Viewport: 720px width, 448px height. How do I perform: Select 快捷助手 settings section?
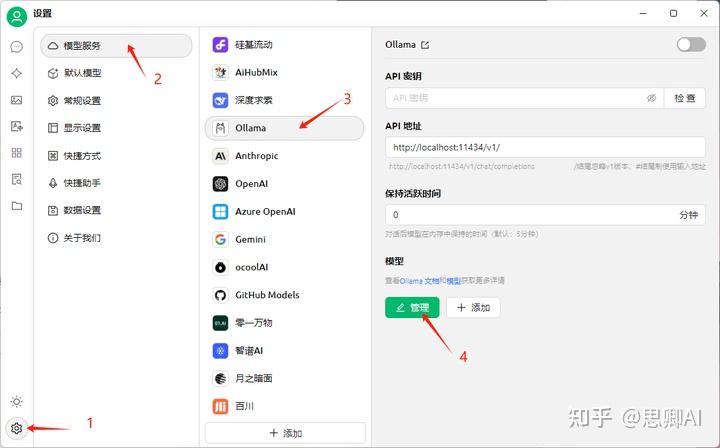pyautogui.click(x=116, y=183)
